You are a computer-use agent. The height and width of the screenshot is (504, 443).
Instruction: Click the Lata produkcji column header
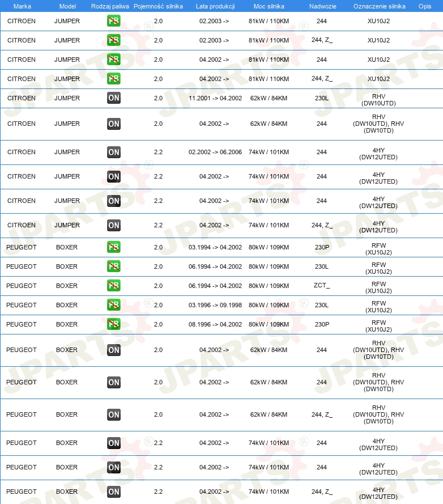(x=215, y=6)
